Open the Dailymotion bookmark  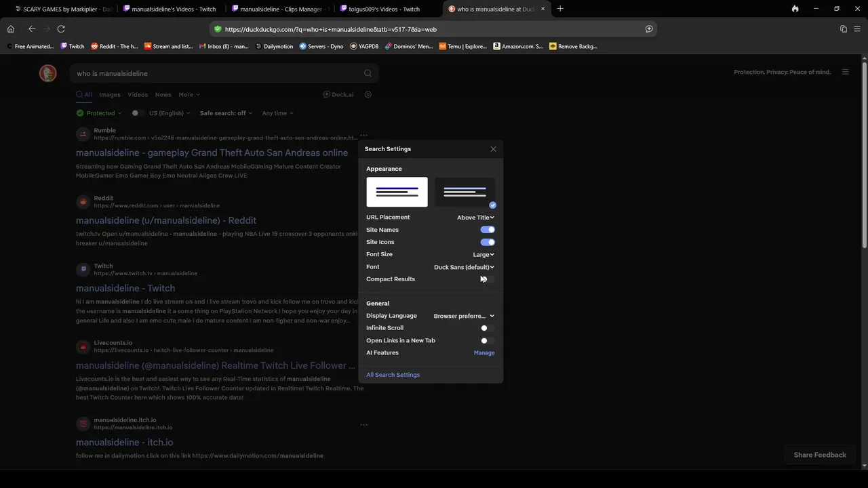pos(274,47)
